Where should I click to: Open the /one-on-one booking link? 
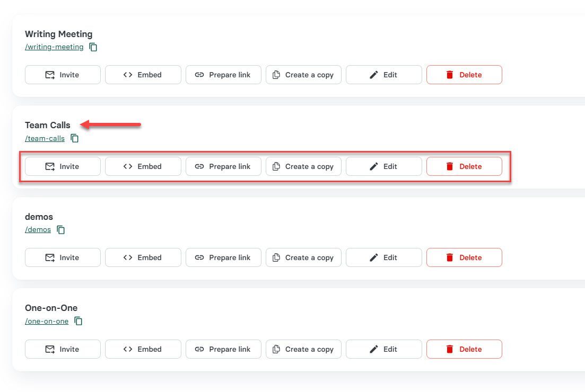(47, 321)
